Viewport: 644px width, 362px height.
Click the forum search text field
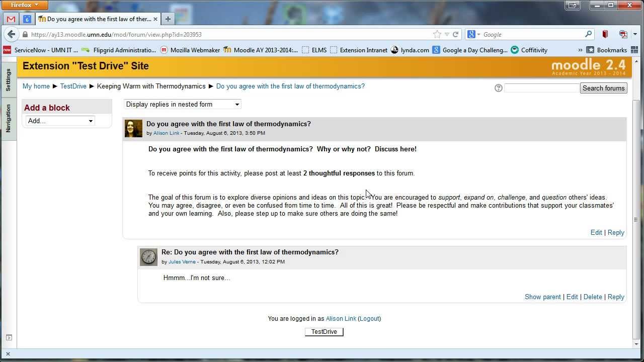pos(542,88)
